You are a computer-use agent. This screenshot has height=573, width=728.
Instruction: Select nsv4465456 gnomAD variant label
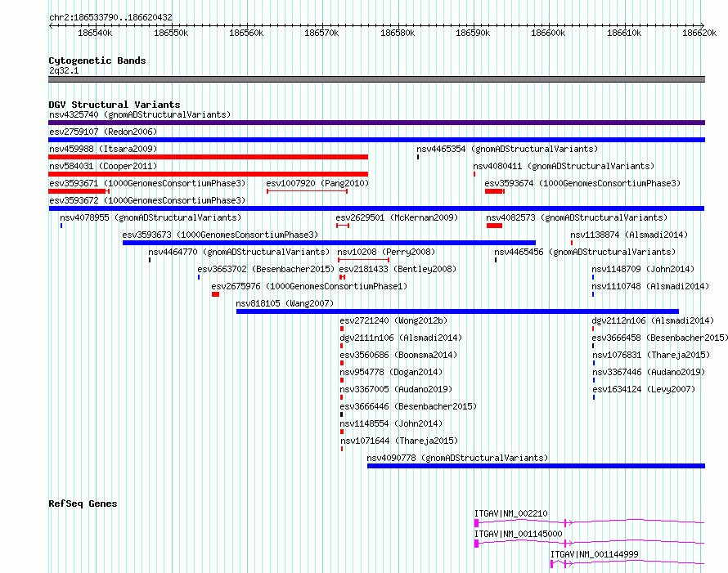pyautogui.click(x=585, y=252)
